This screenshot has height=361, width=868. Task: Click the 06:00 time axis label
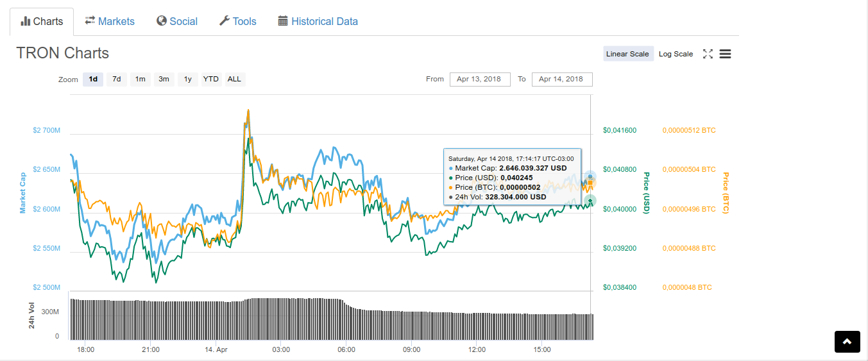[x=346, y=350]
